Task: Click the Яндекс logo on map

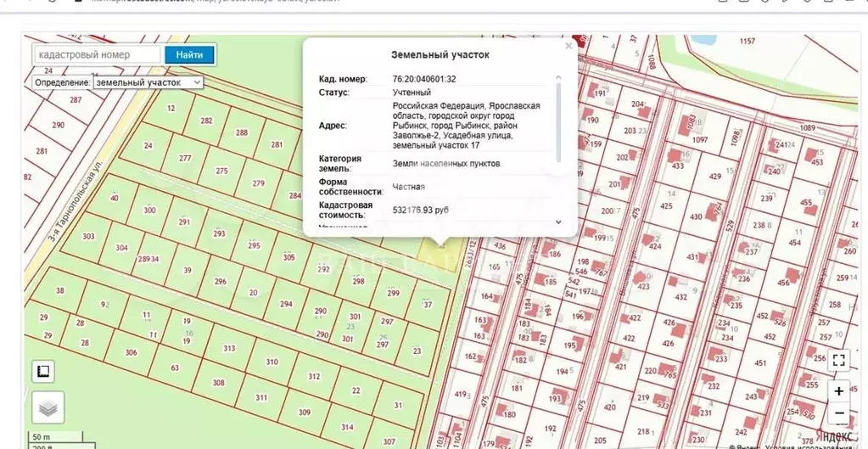Action: click(834, 435)
